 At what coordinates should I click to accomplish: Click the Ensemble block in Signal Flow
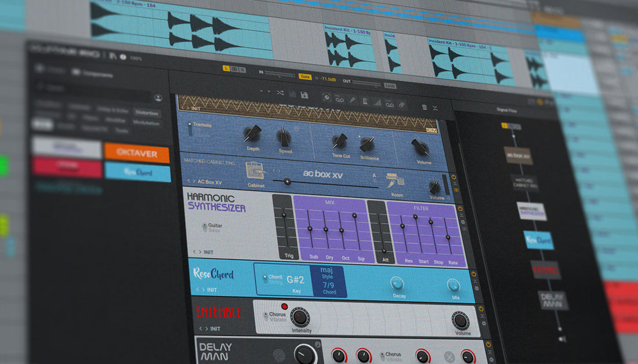pos(545,270)
